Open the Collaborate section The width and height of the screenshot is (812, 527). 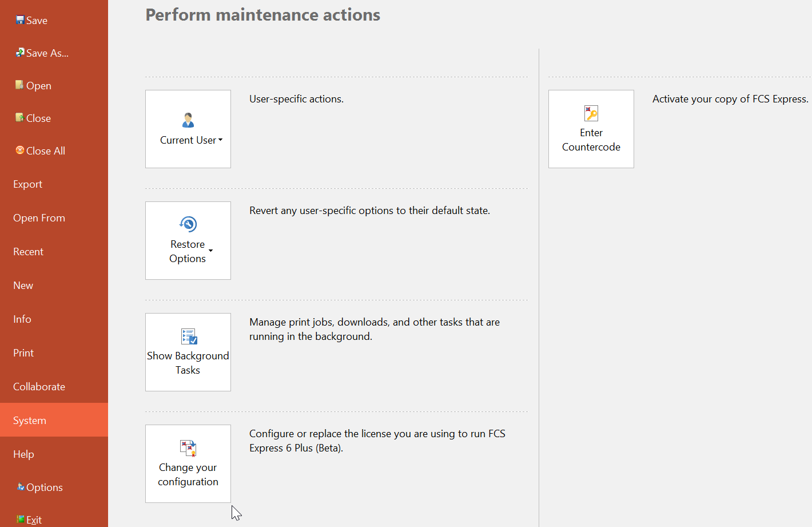tap(39, 387)
